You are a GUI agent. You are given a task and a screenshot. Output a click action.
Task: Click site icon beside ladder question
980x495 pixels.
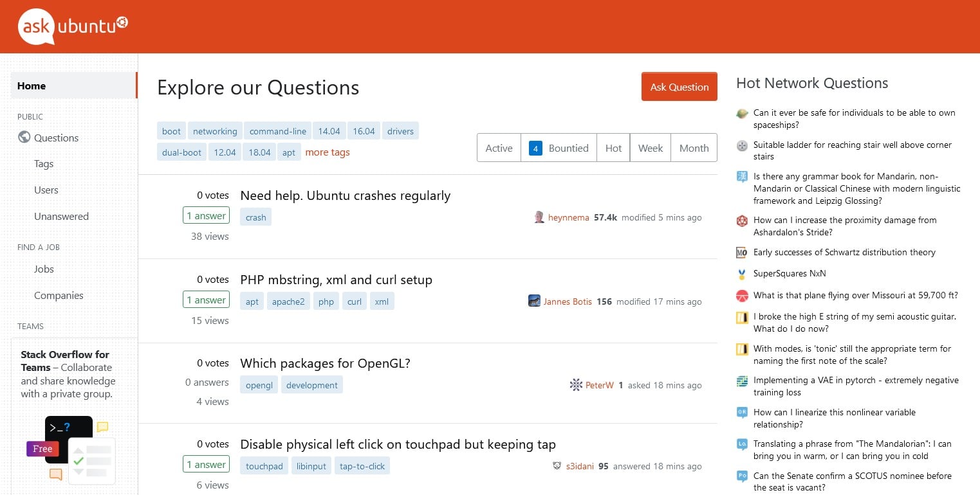tap(742, 145)
